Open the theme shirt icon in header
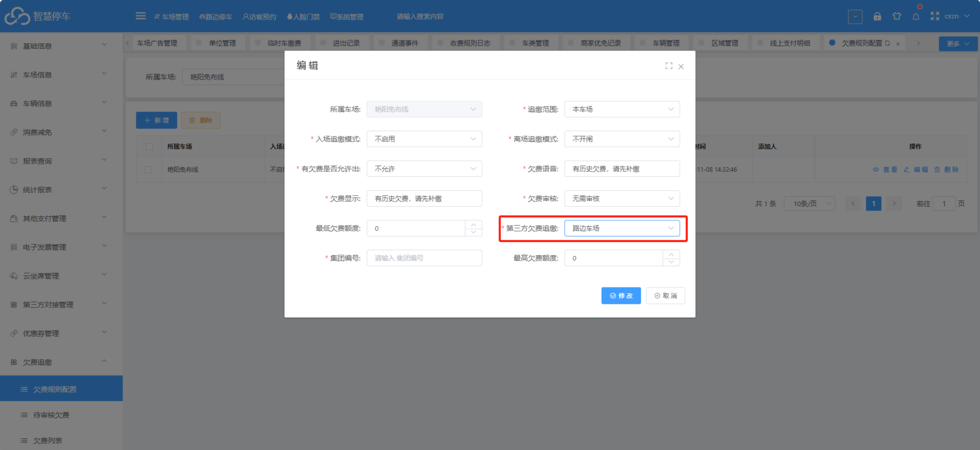Screen dimensions: 980x450 897,16
